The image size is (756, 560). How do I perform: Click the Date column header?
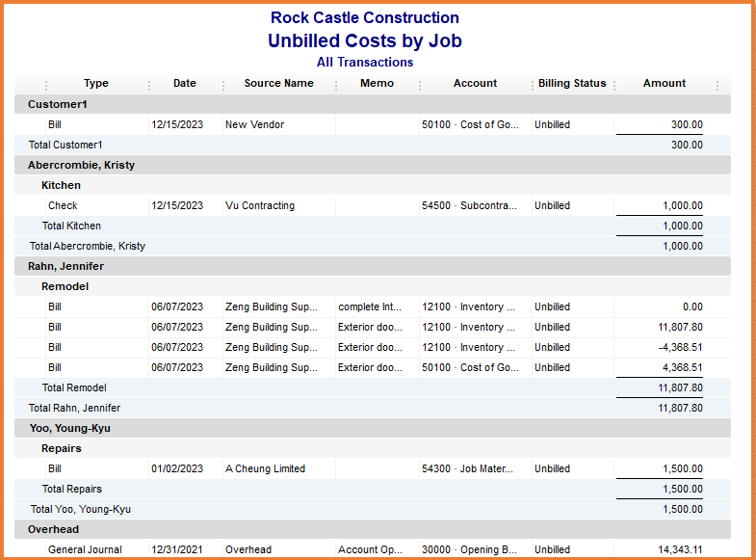click(185, 83)
